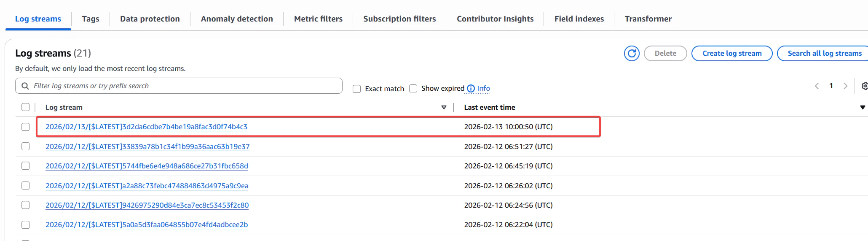Image resolution: width=868 pixels, height=241 pixels.
Task: Open the Anomaly detection tab
Action: click(237, 19)
